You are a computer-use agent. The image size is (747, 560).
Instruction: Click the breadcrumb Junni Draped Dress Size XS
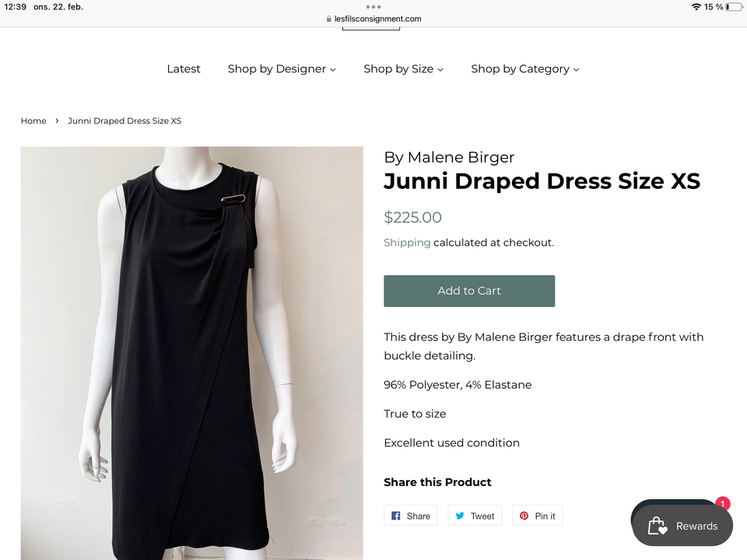[x=124, y=121]
